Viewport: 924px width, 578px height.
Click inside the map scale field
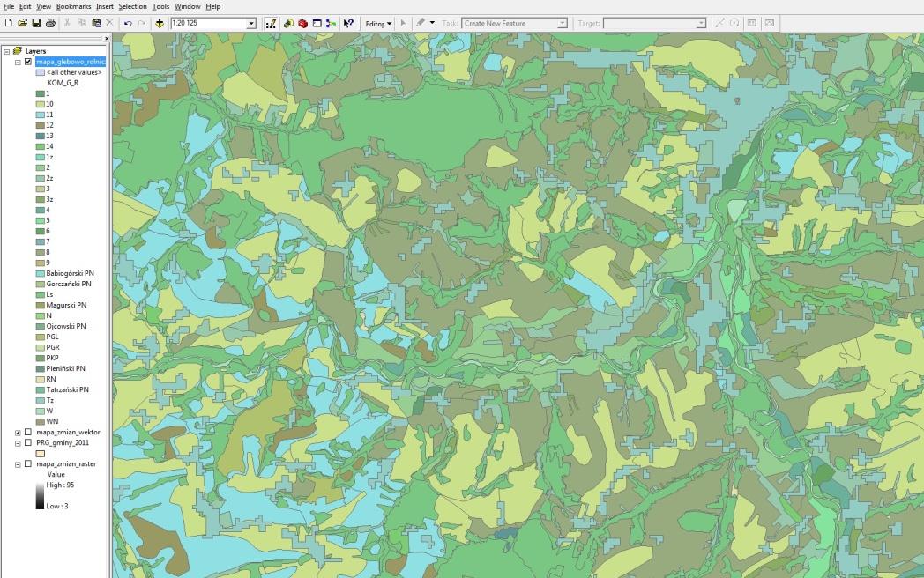pyautogui.click(x=208, y=23)
